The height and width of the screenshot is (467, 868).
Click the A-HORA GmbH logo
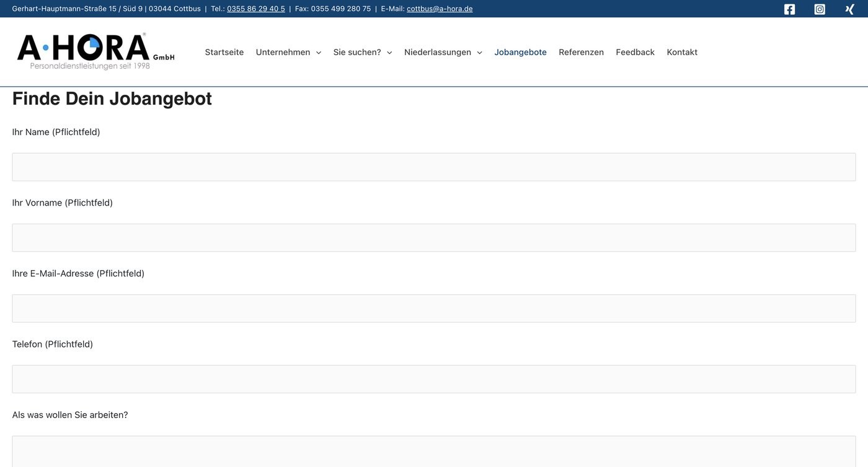[96, 51]
